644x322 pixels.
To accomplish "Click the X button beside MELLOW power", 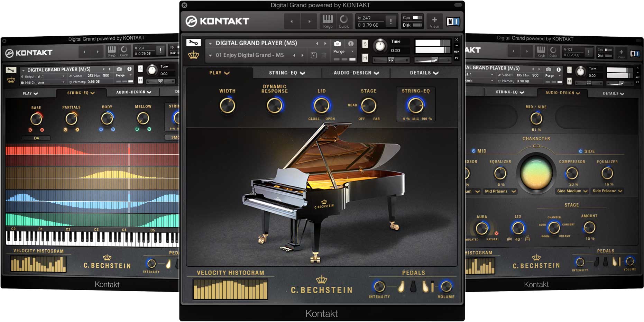I will click(149, 129).
